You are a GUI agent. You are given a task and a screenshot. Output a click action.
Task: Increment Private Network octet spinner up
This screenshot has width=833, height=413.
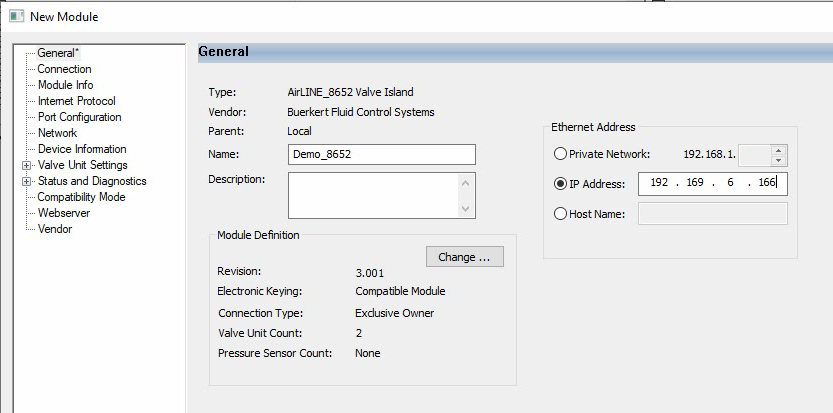coord(778,150)
